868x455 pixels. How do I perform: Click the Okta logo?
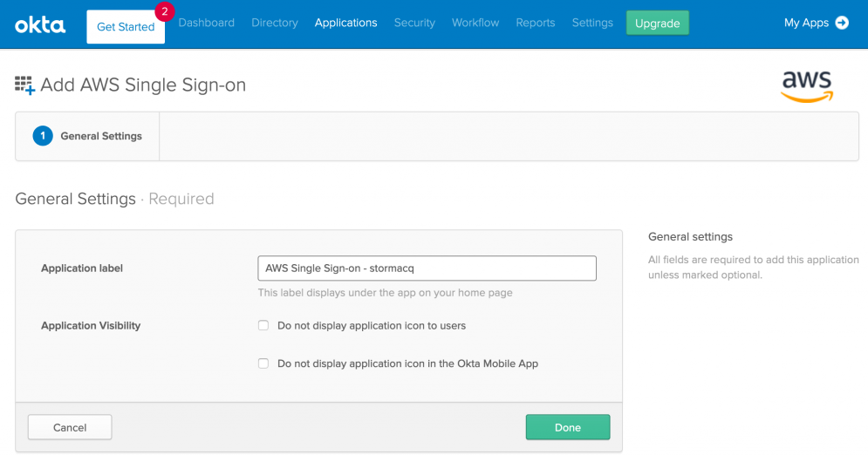click(x=40, y=25)
